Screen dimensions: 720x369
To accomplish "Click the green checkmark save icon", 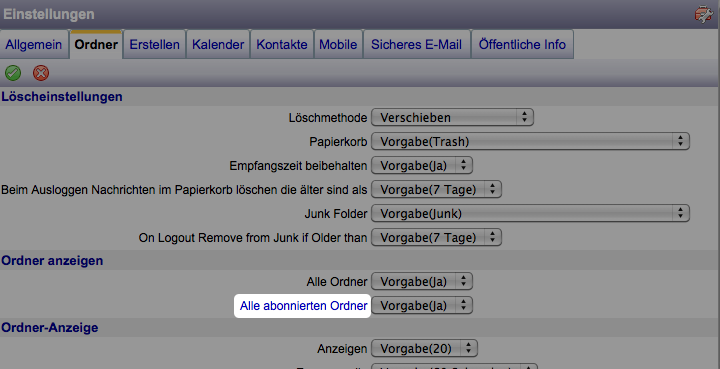I will click(x=13, y=73).
